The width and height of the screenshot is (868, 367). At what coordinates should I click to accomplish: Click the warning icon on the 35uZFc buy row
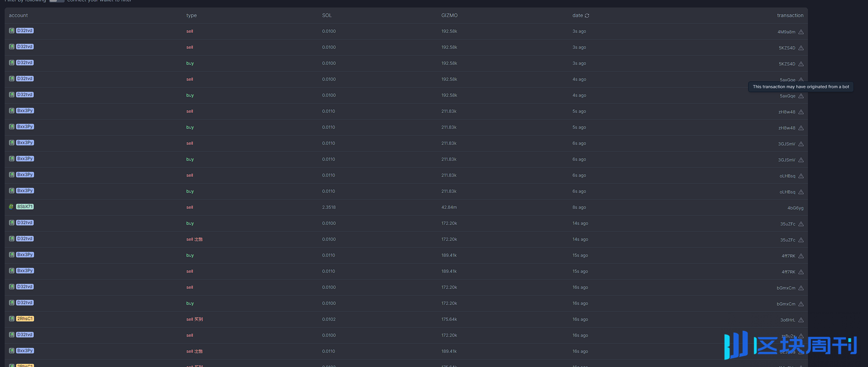[801, 224]
